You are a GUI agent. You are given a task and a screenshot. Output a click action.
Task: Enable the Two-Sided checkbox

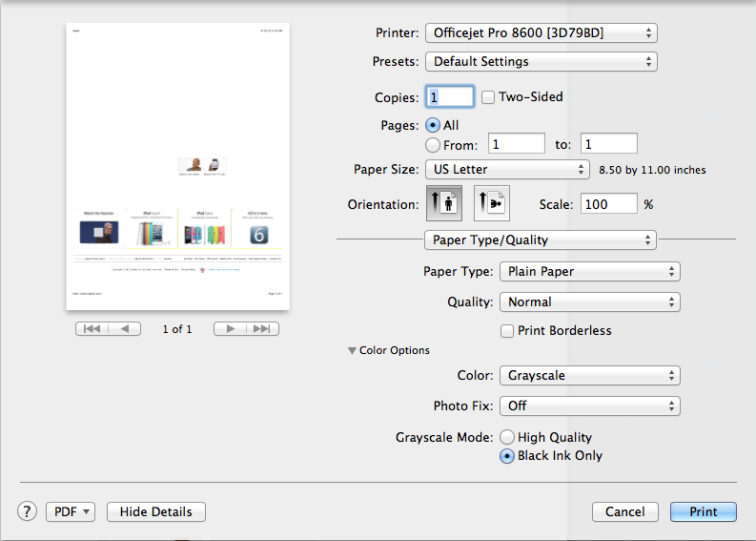[x=489, y=97]
